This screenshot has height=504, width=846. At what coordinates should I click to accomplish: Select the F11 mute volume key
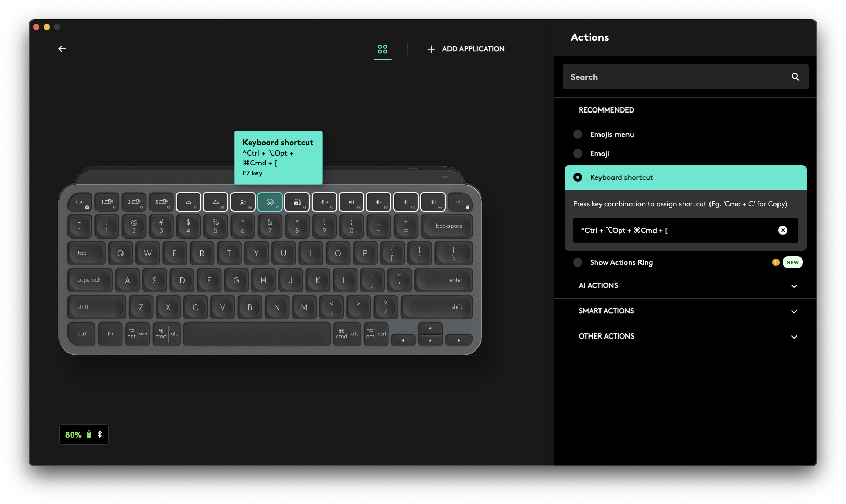[378, 202]
